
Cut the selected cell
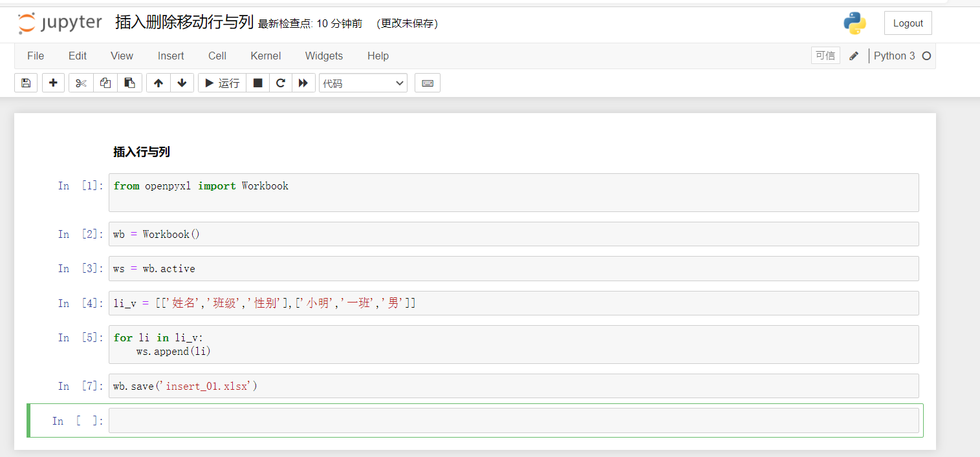[80, 83]
